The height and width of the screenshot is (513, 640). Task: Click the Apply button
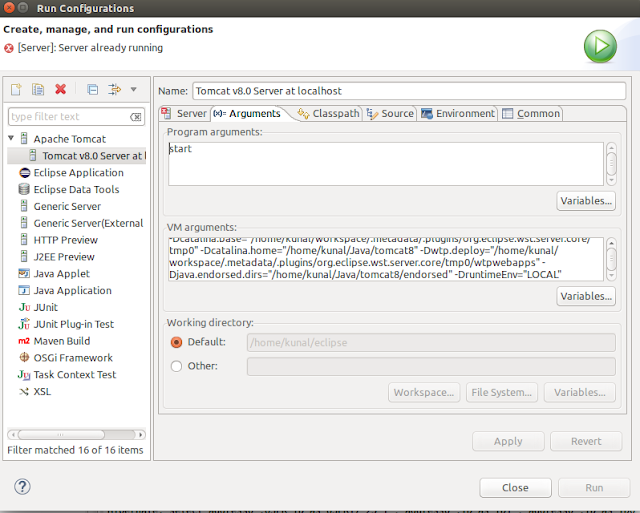508,441
